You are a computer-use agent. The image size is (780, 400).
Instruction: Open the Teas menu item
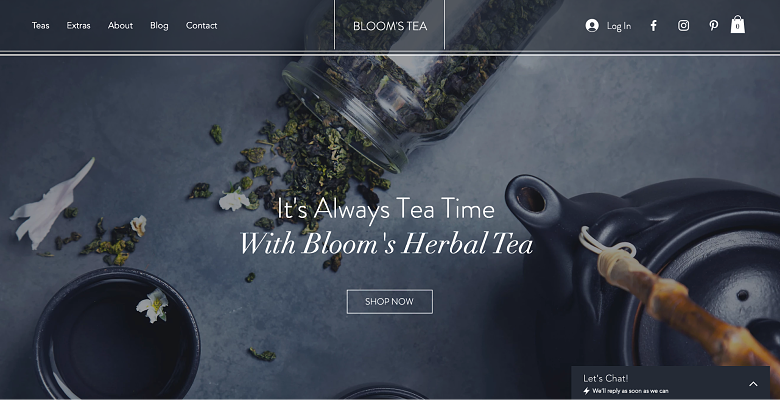[x=41, y=25]
